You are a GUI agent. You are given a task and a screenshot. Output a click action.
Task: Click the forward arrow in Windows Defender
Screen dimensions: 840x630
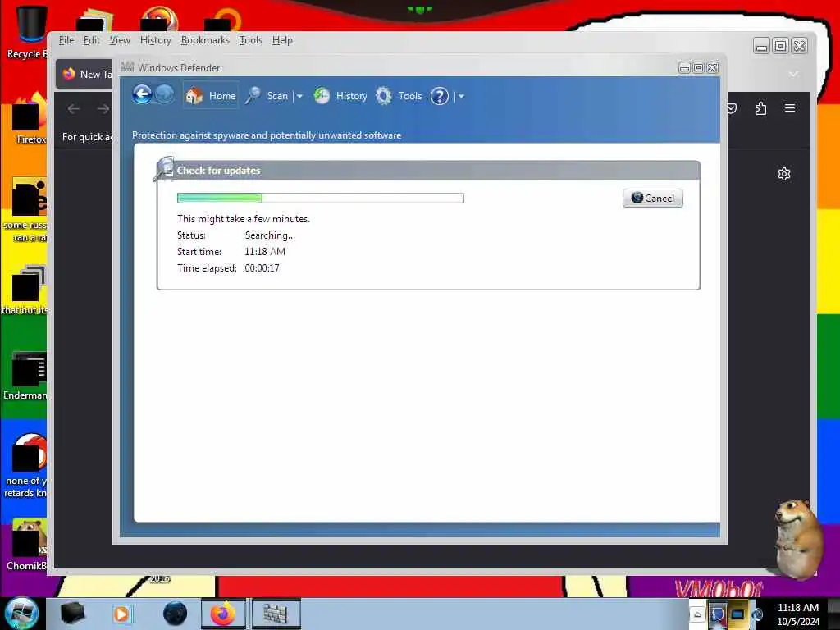(164, 95)
